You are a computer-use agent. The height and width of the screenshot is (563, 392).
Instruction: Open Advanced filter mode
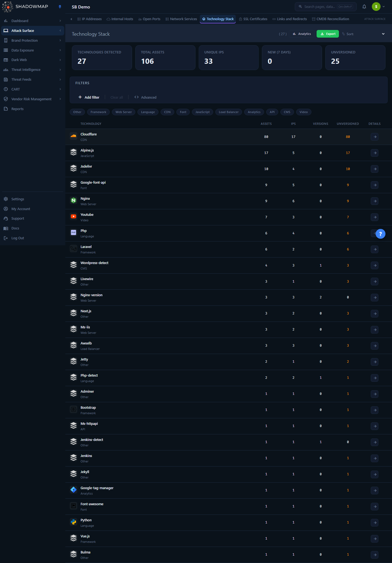(x=145, y=97)
